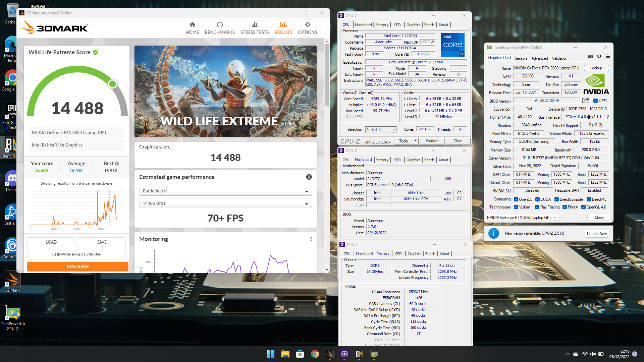Open the Discord desktop shortcut
Screen dimensions: 644x362
(11, 181)
